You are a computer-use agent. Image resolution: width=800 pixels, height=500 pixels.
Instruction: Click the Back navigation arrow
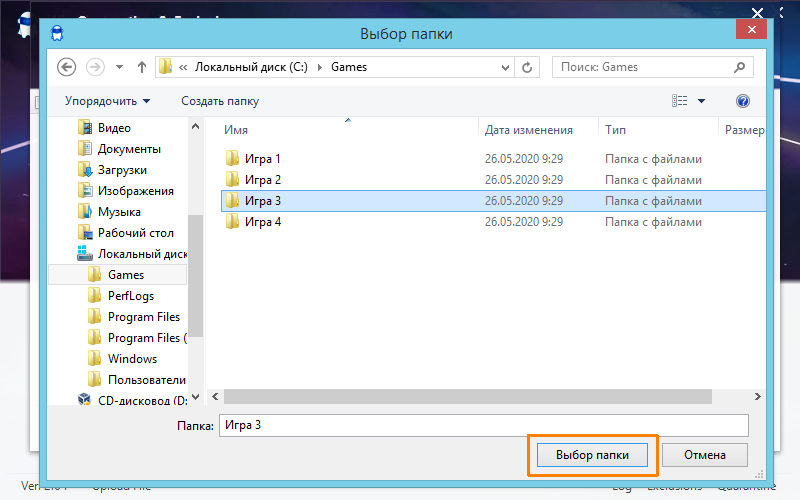pyautogui.click(x=68, y=67)
